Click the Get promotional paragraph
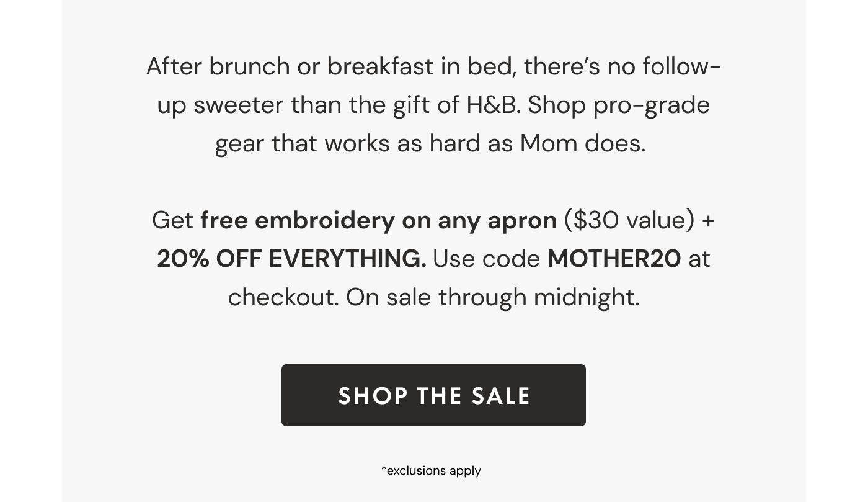 pyautogui.click(x=434, y=258)
